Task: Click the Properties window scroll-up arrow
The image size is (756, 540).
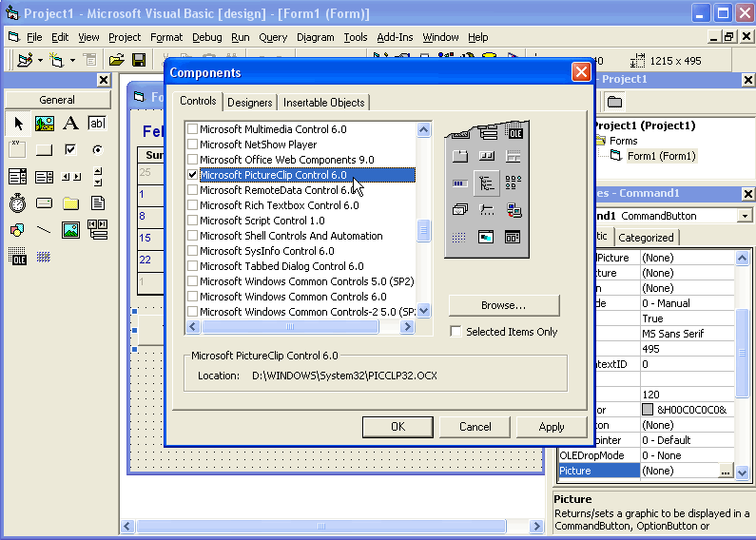Action: pyautogui.click(x=743, y=258)
